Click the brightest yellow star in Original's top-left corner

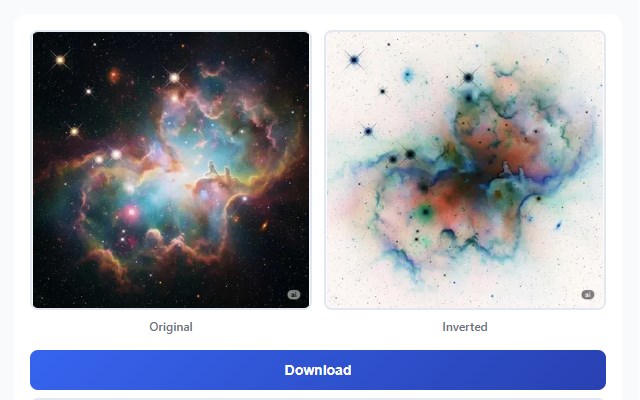point(60,60)
